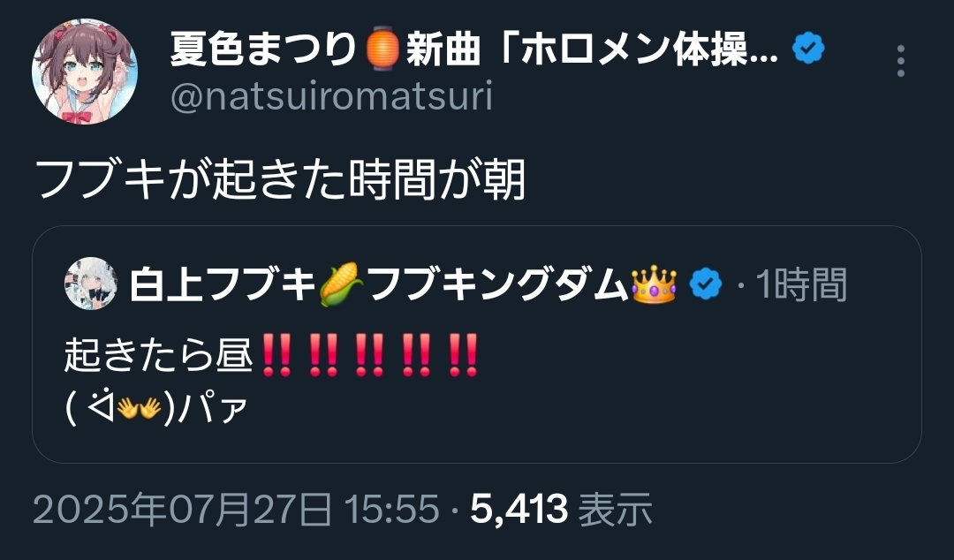Click the main tweet text フブキが起きた時間が朝
This screenshot has width=954, height=560.
[281, 181]
